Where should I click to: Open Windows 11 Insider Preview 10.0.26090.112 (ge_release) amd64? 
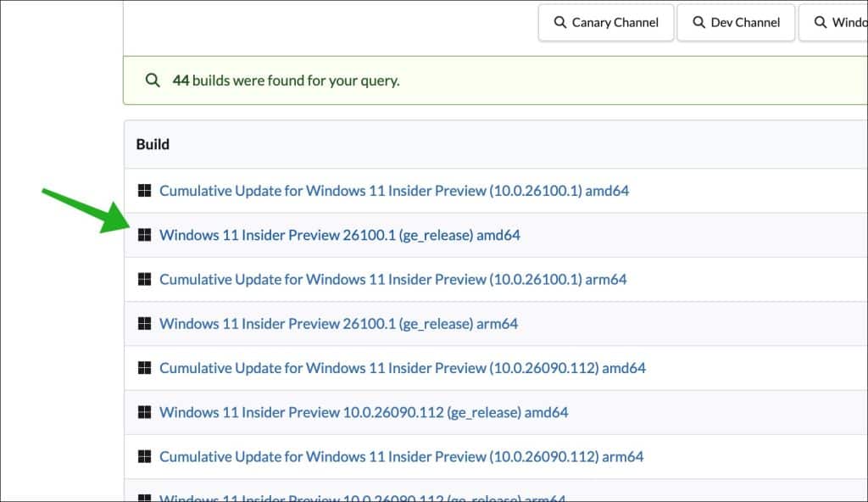point(364,412)
